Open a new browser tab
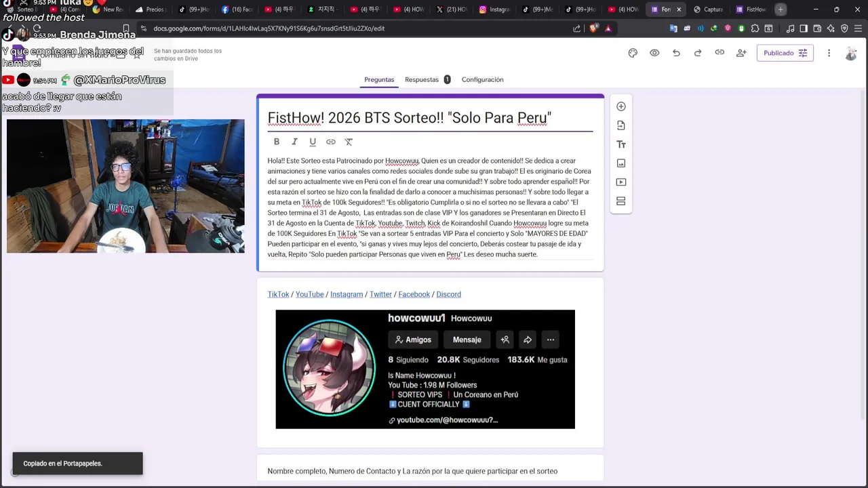 point(781,9)
